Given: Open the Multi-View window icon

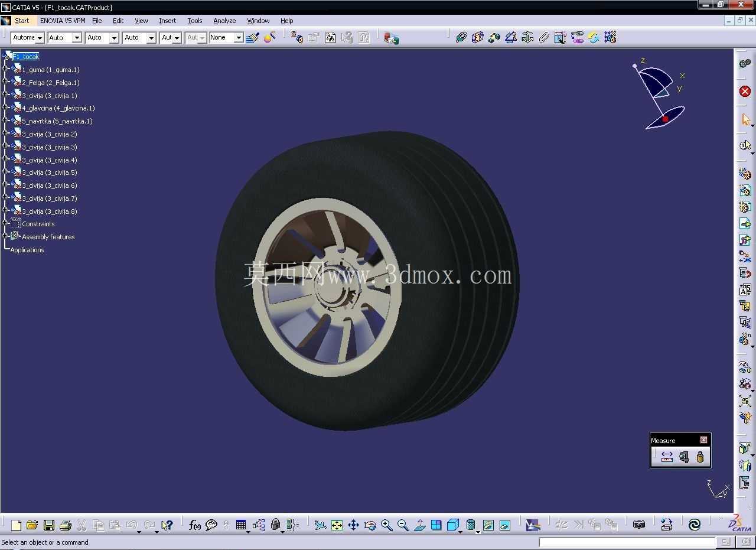Looking at the screenshot, I should pos(436,525).
